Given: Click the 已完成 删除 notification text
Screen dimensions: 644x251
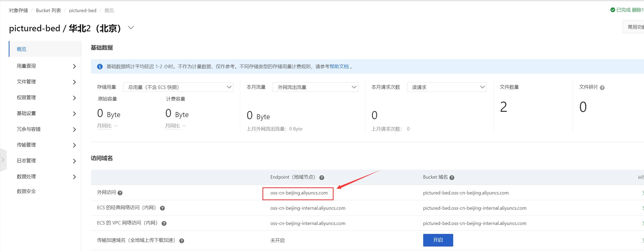Looking at the screenshot, I should (x=630, y=10).
